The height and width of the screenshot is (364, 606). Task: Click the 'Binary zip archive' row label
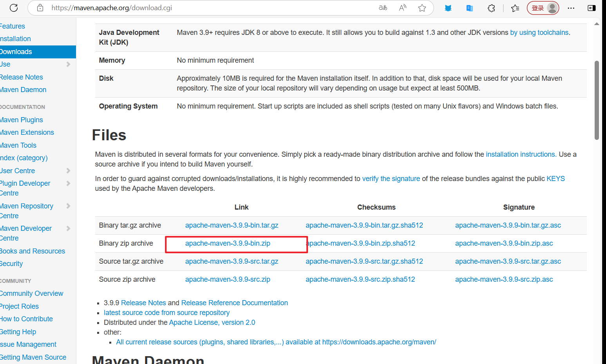tap(126, 243)
